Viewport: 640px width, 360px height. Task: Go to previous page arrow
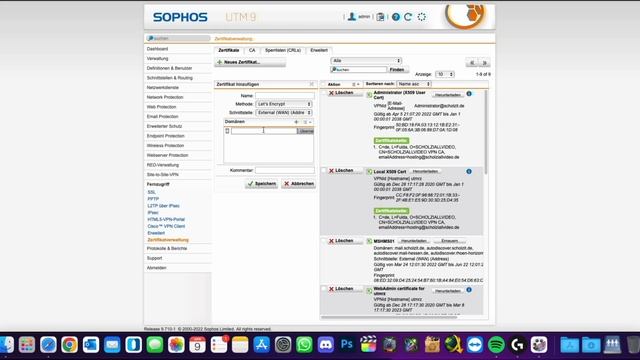472,63
